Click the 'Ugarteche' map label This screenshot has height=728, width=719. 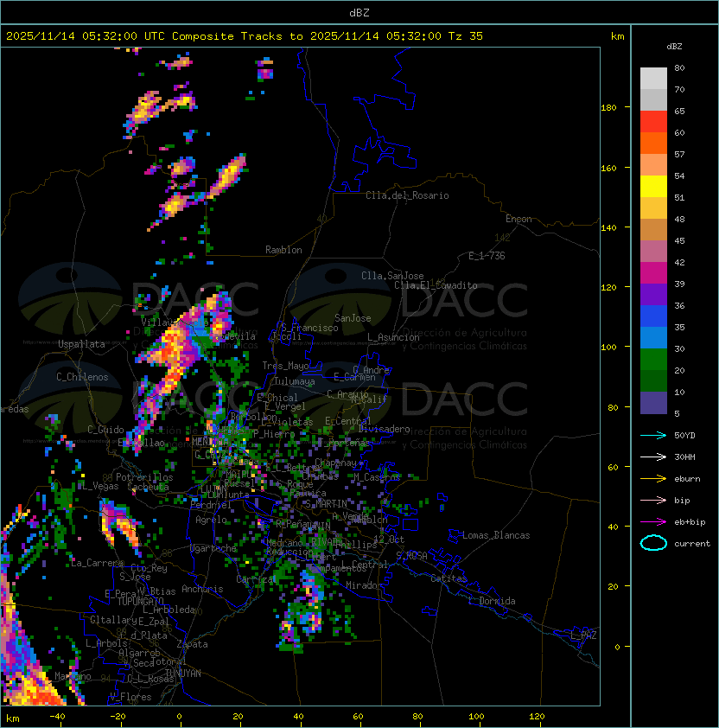point(213,548)
